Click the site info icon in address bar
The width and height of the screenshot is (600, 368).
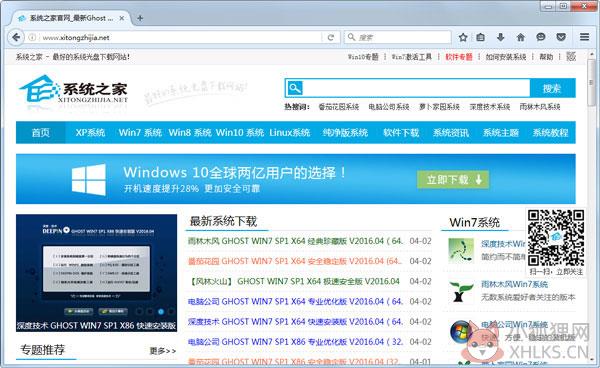tap(32, 37)
